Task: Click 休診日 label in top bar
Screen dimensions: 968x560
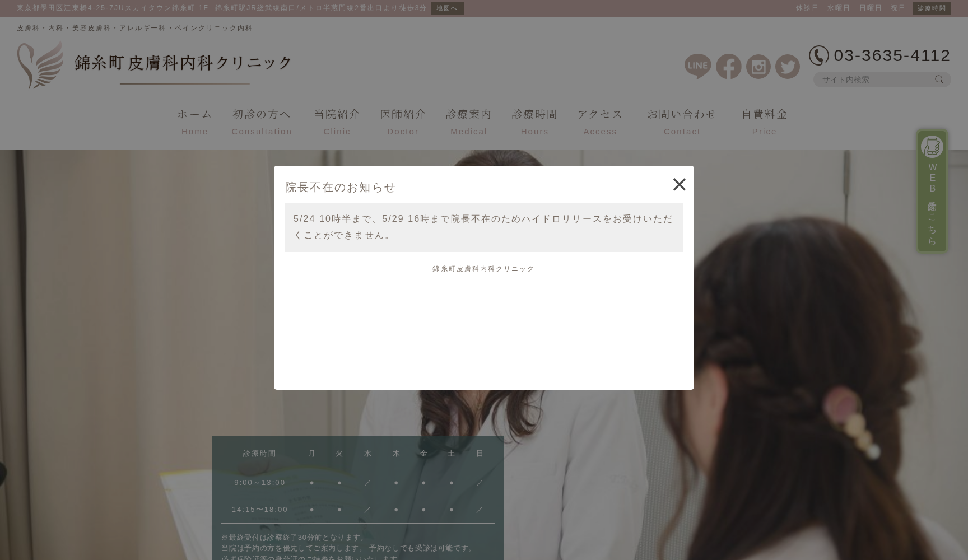Action: [x=807, y=8]
